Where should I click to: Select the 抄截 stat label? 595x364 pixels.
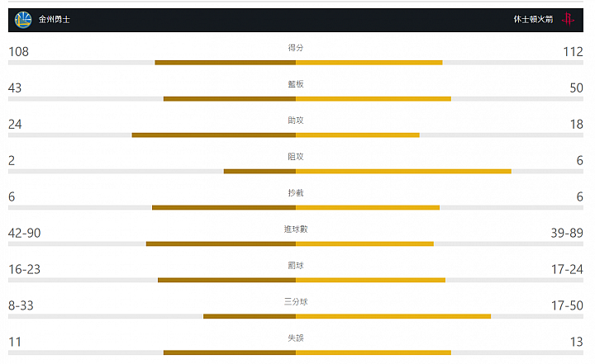click(x=296, y=193)
